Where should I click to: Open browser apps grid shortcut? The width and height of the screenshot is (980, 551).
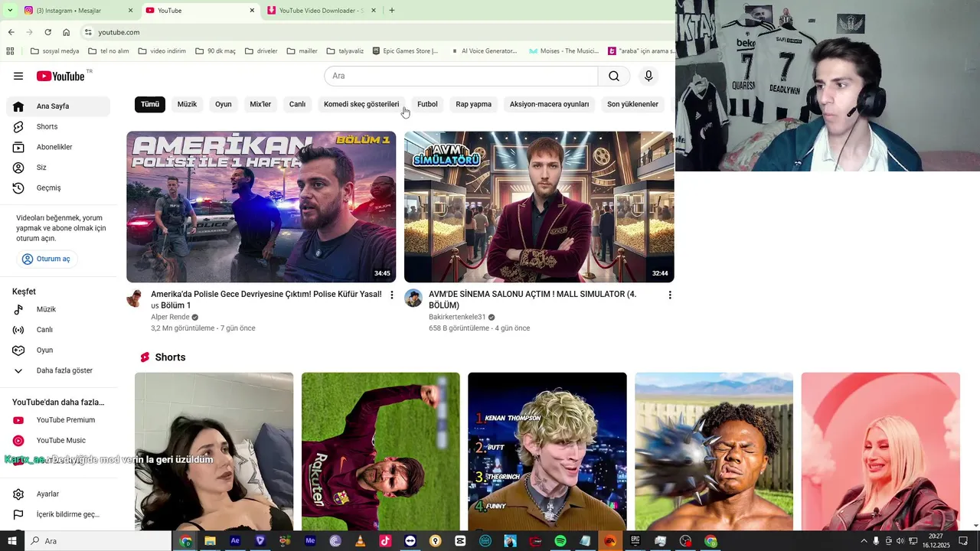coord(10,51)
